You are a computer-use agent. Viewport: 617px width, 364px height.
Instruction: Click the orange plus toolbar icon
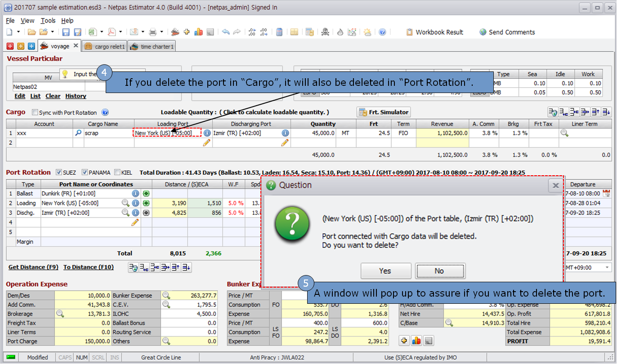point(187,32)
